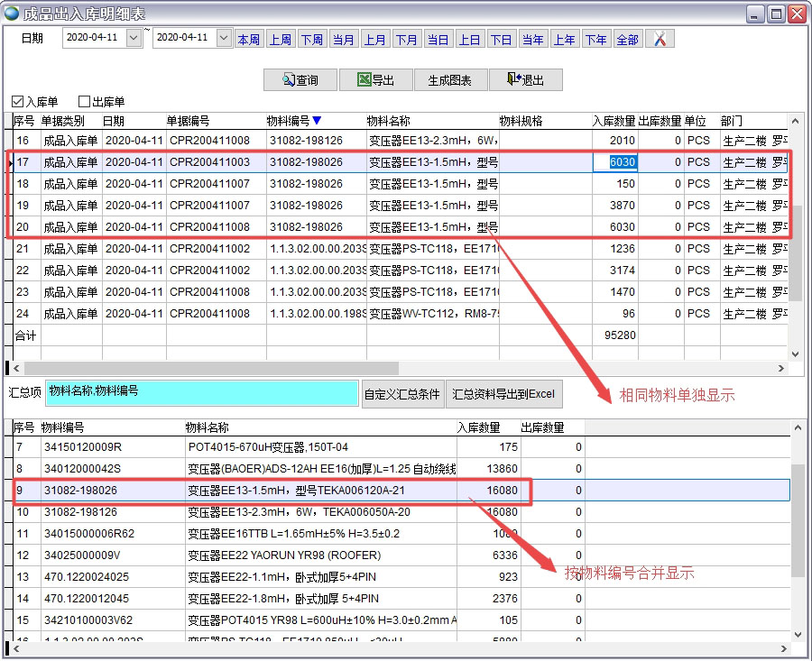Click the 上年 date filter
812x661 pixels.
point(564,39)
